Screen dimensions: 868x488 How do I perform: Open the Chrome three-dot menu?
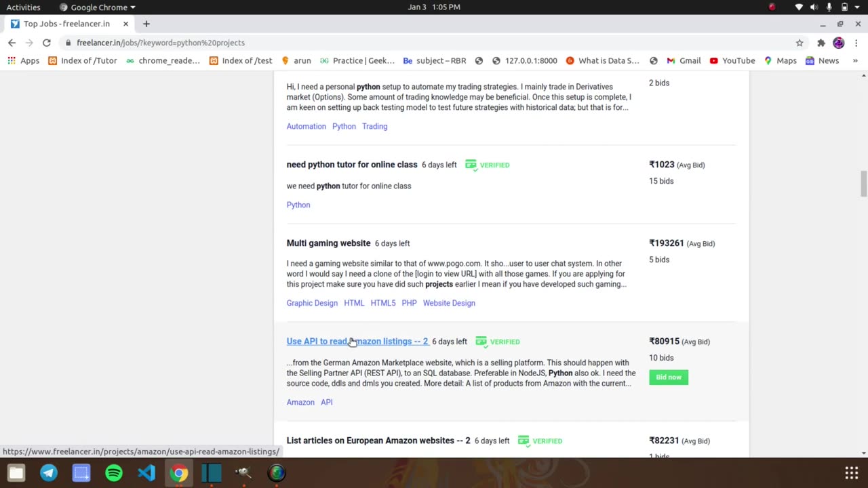click(856, 43)
